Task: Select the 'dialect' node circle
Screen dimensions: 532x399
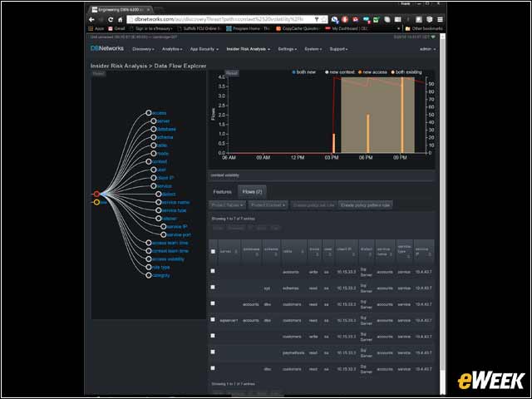Action: point(159,194)
